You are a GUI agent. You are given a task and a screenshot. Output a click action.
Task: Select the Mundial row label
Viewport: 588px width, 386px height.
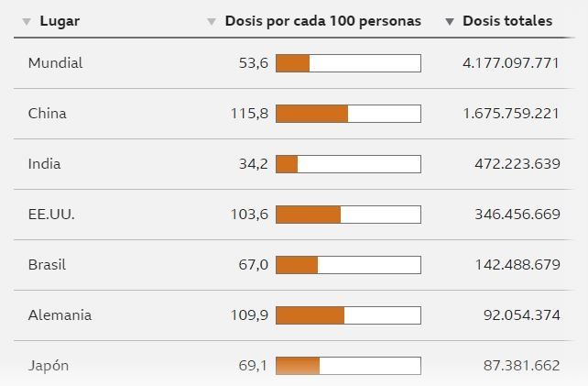coord(55,63)
